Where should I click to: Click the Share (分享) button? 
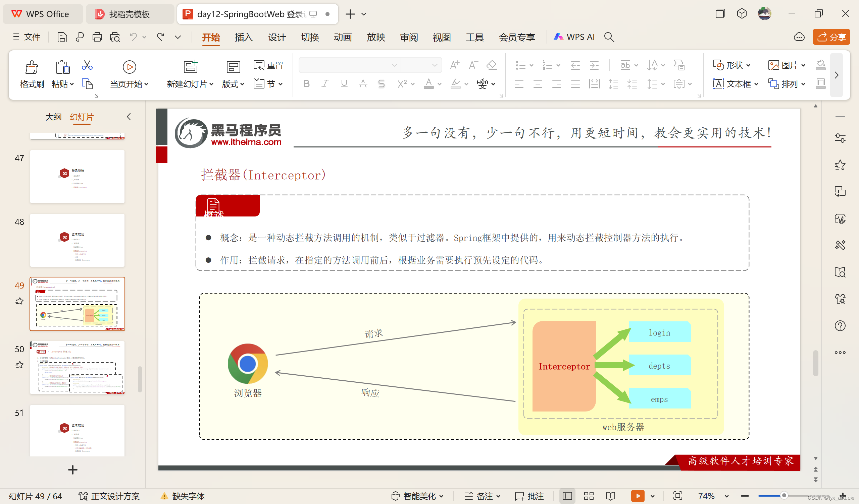(831, 37)
